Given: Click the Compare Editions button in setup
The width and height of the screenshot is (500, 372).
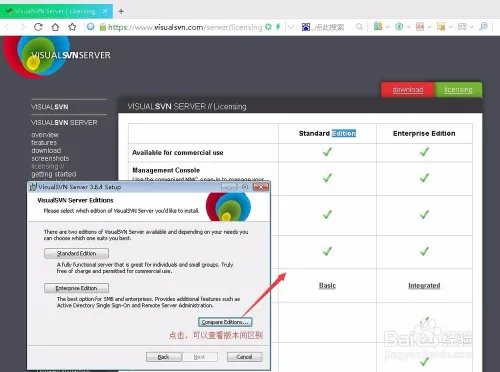Looking at the screenshot, I should pos(225,322).
